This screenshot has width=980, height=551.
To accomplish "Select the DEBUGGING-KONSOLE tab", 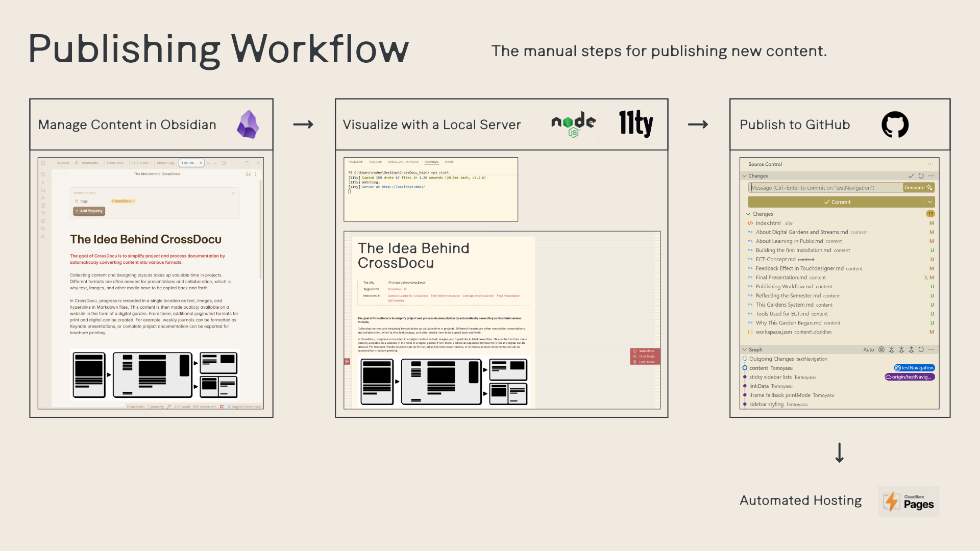I will 403,162.
